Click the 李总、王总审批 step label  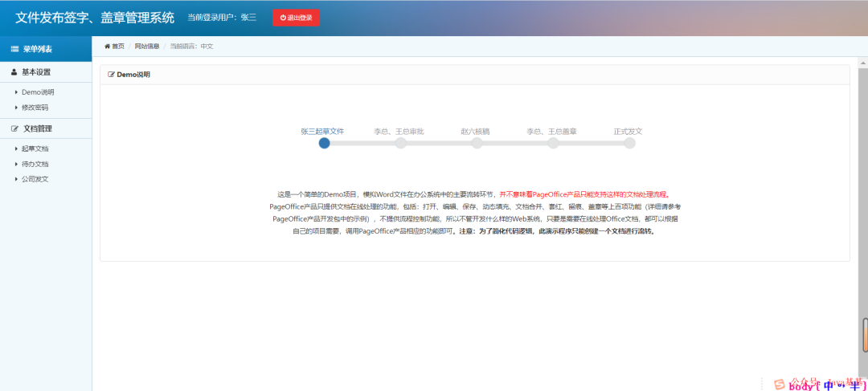point(399,132)
